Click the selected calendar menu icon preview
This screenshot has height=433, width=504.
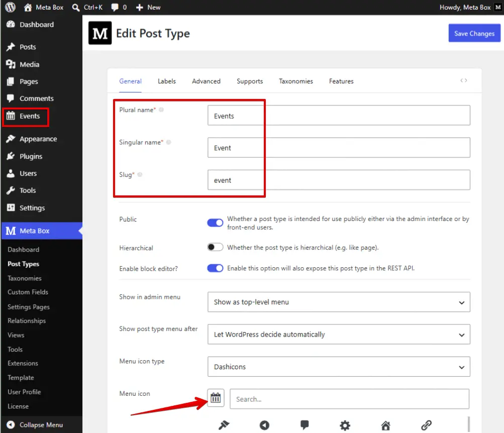tap(216, 398)
